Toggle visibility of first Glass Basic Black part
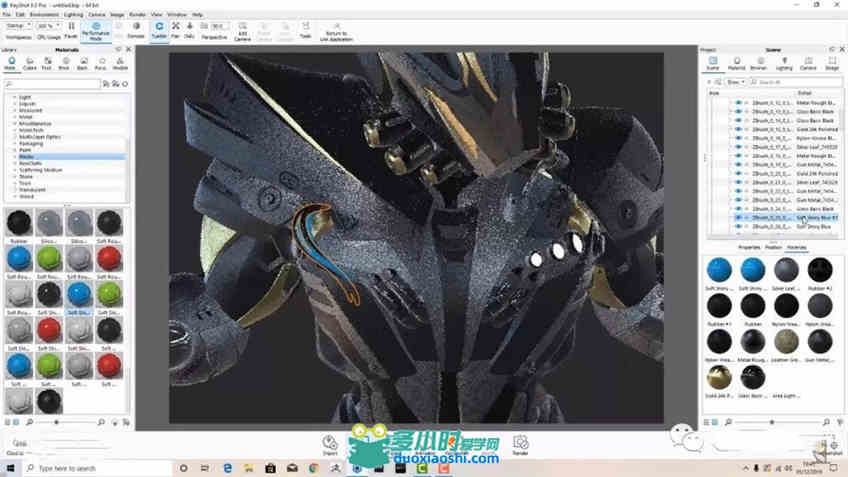848x477 pixels. 738,111
